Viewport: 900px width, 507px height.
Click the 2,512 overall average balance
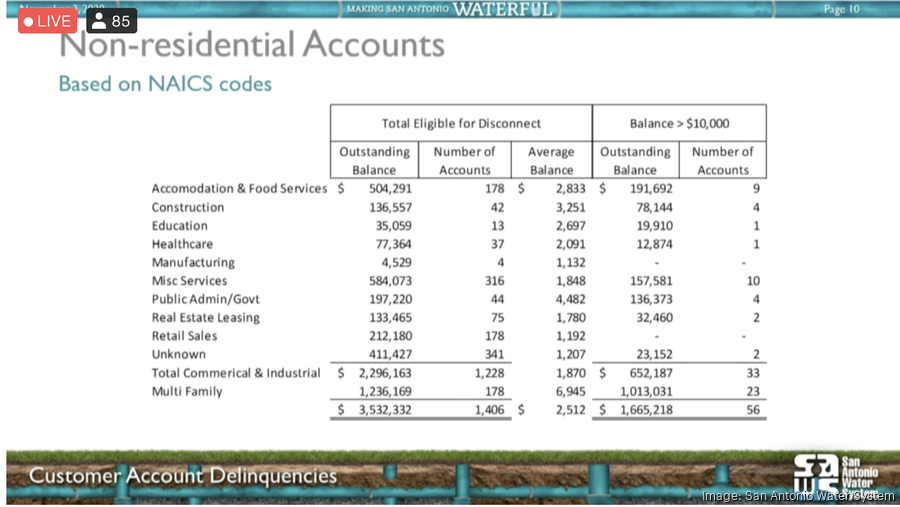point(571,410)
